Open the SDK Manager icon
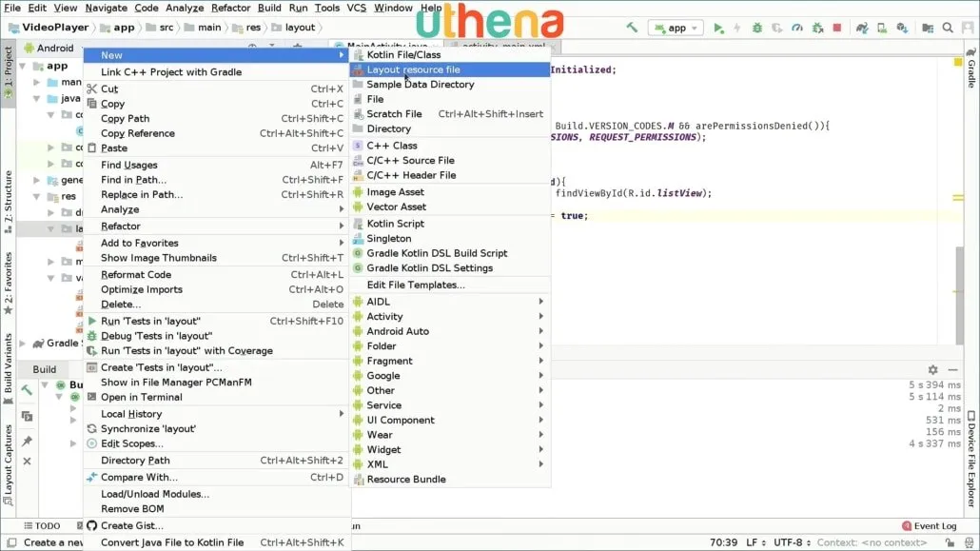Image resolution: width=980 pixels, height=551 pixels. click(902, 29)
